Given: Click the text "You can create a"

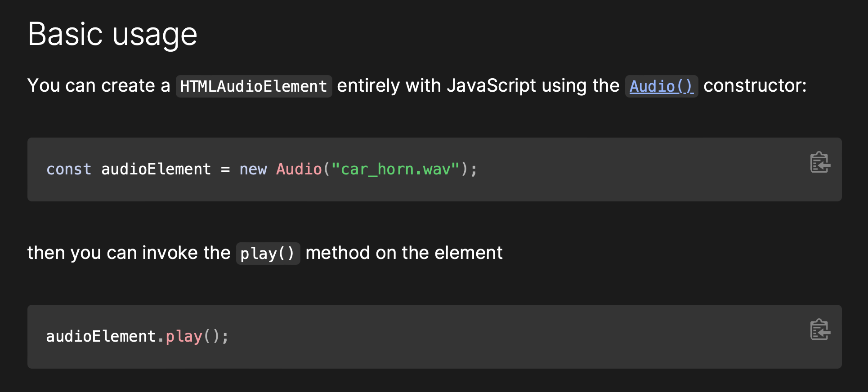Looking at the screenshot, I should pos(98,86).
